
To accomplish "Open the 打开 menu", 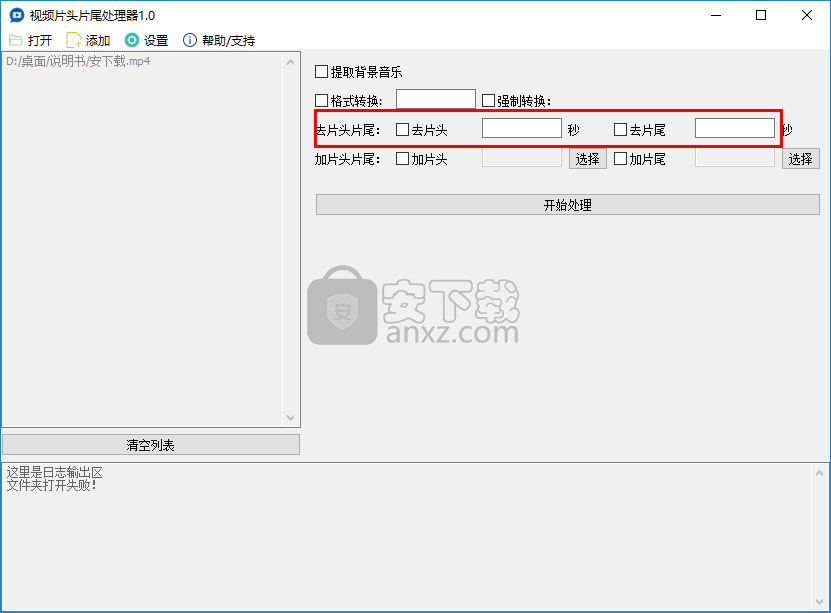I will 31,40.
